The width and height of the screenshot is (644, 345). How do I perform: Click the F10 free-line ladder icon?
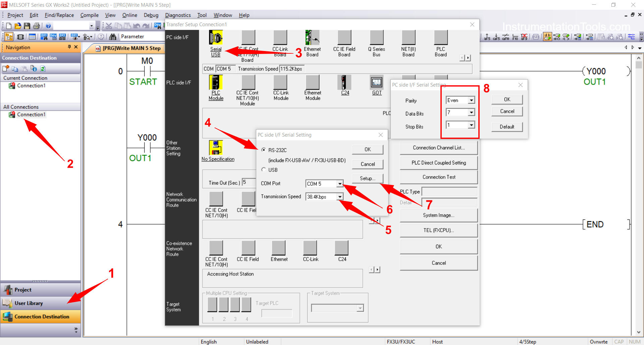click(x=515, y=37)
